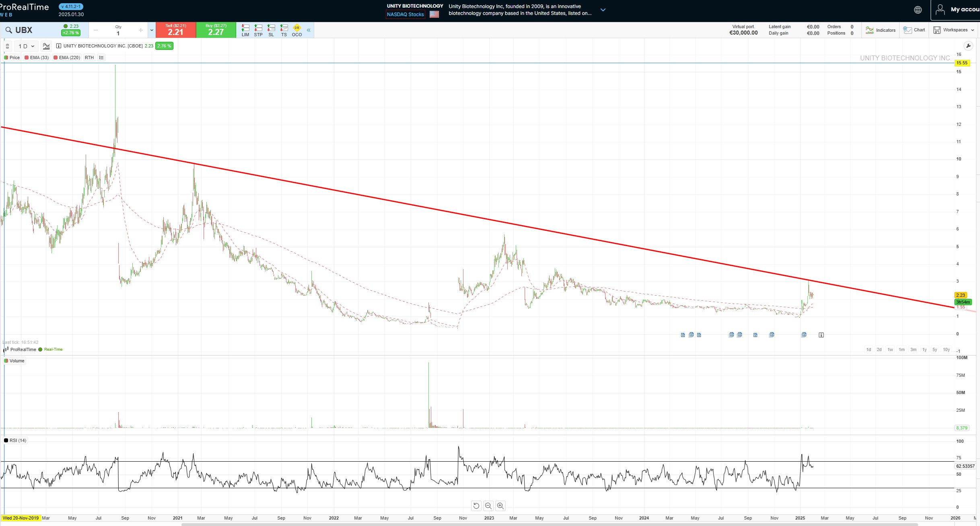Open the 1 D timeframe dropdown
Screen dimensions: 980x526
point(26,46)
